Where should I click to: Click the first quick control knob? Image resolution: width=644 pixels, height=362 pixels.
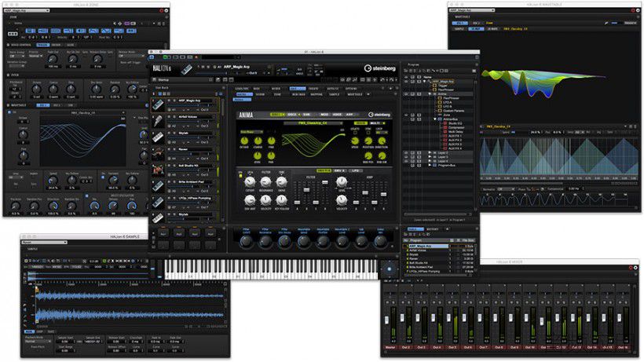pyautogui.click(x=246, y=241)
